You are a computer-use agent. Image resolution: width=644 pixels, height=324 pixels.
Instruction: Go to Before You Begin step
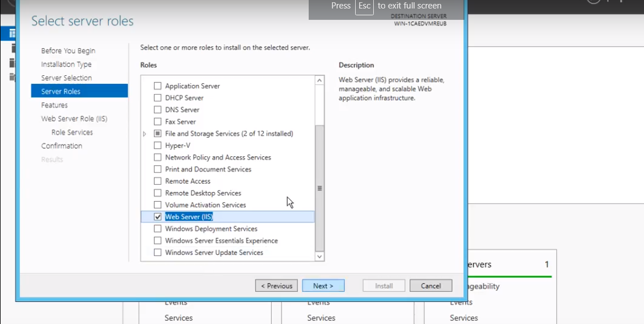pos(68,51)
